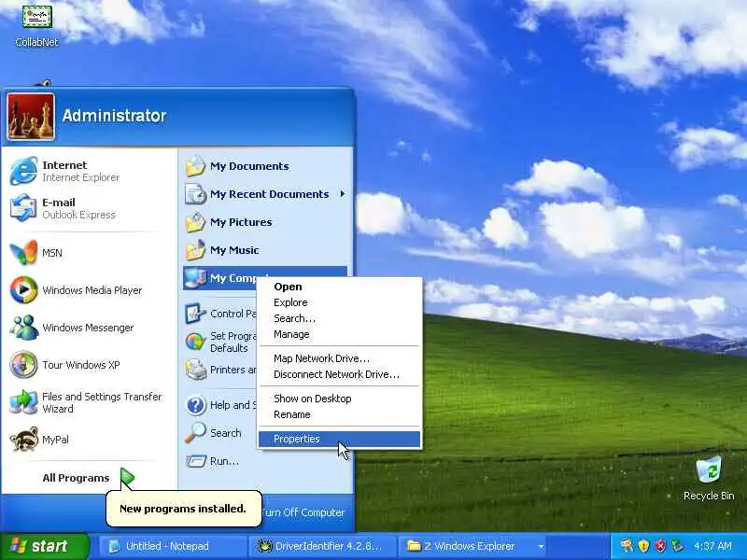Click My Recent Documents icon
The image size is (747, 560).
click(195, 194)
